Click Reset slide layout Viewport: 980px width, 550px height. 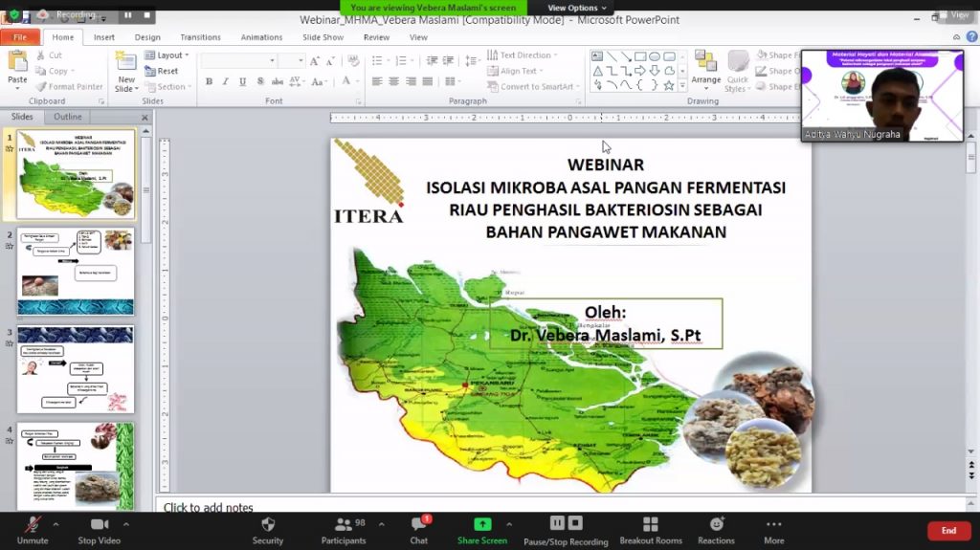click(x=161, y=71)
